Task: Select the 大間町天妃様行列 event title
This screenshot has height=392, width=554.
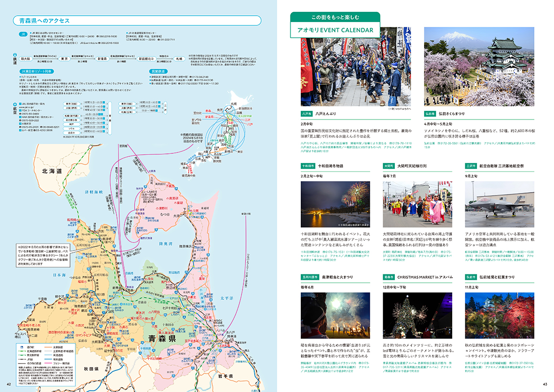Action: (x=412, y=166)
